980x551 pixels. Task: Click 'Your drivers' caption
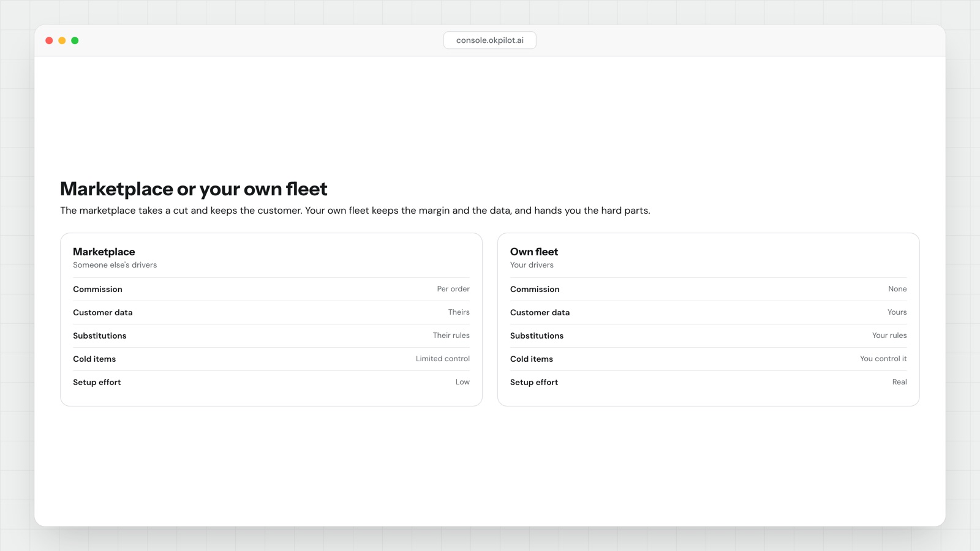tap(532, 265)
